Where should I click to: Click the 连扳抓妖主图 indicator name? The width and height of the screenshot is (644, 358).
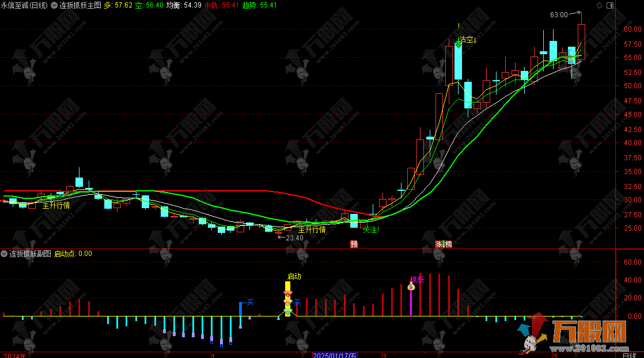click(x=81, y=5)
